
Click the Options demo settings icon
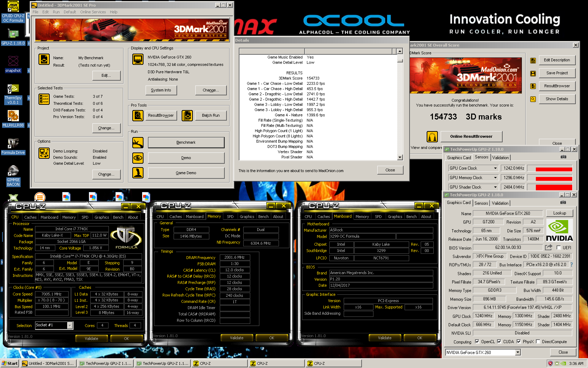coord(44,153)
